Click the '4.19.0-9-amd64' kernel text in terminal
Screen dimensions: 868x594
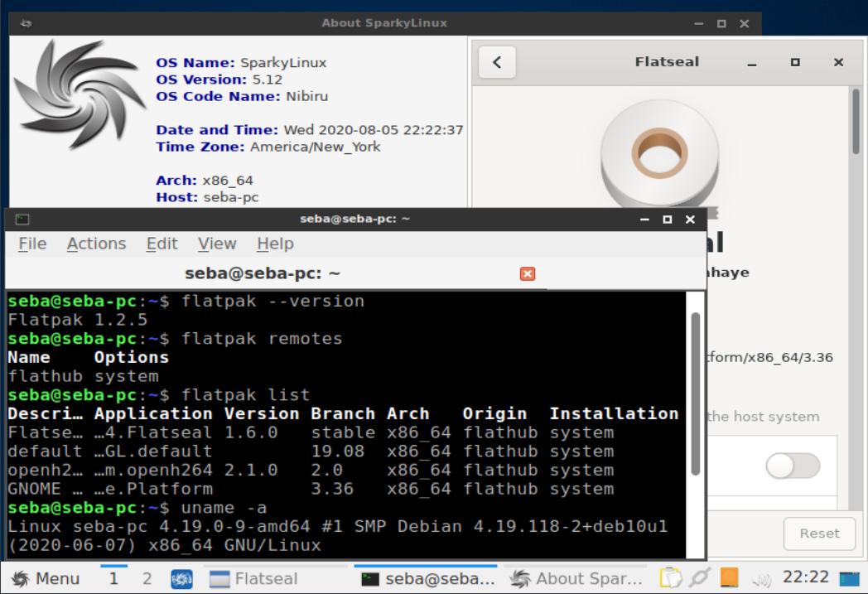click(x=234, y=526)
